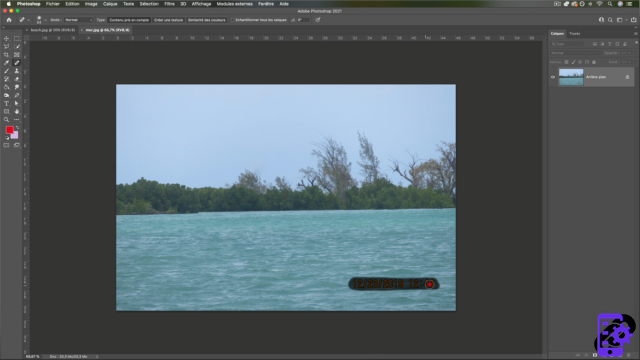This screenshot has height=360, width=640.
Task: Select the Move tool
Action: pyautogui.click(x=6, y=38)
